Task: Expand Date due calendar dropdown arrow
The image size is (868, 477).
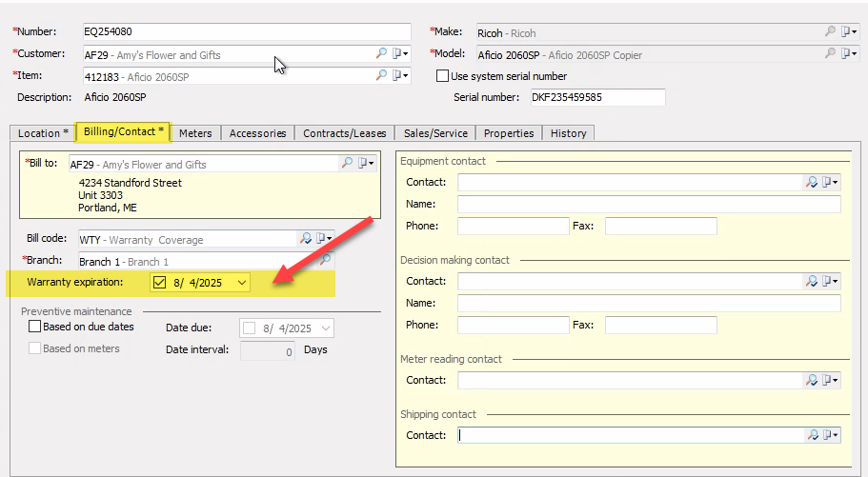Action: pos(326,328)
